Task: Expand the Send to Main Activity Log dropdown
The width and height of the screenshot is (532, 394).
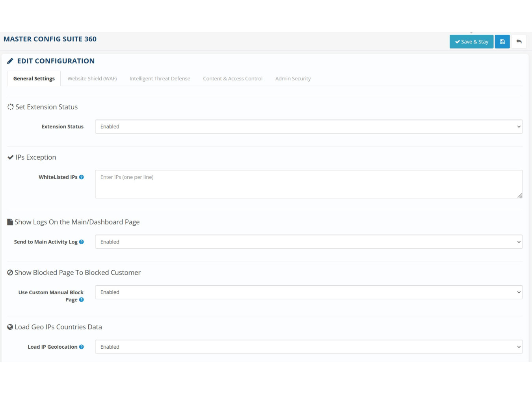Action: point(309,242)
